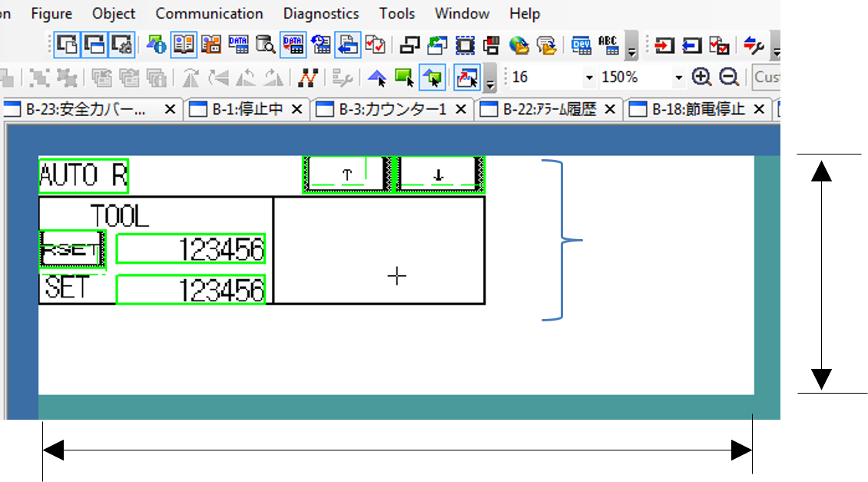Viewport: 868px width, 482px height.
Task: Click the clock history table icon
Action: click(x=320, y=45)
